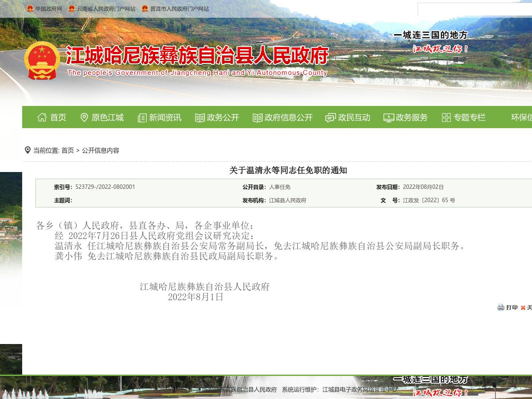Click the emblem beside 云南省人民政府门户网站
Screen dimensions: 532x399
72,8
